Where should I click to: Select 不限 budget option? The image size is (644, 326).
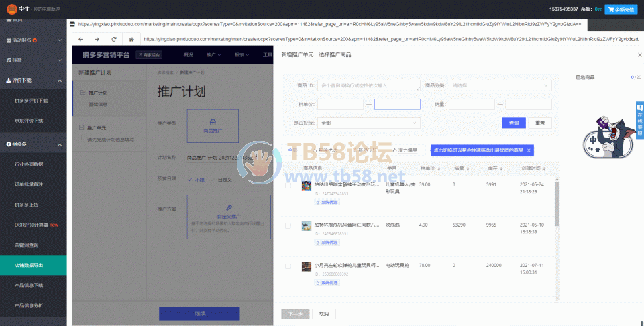coord(196,180)
